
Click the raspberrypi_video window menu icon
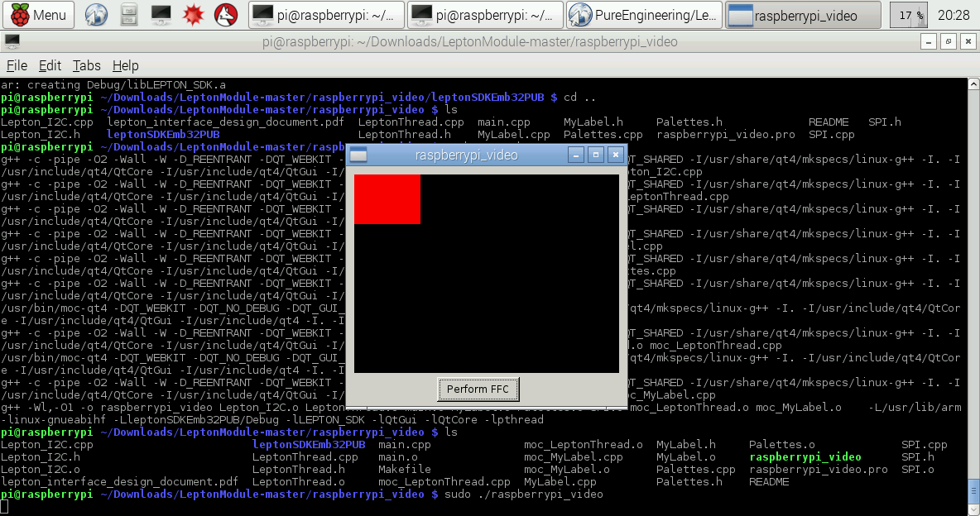[358, 155]
